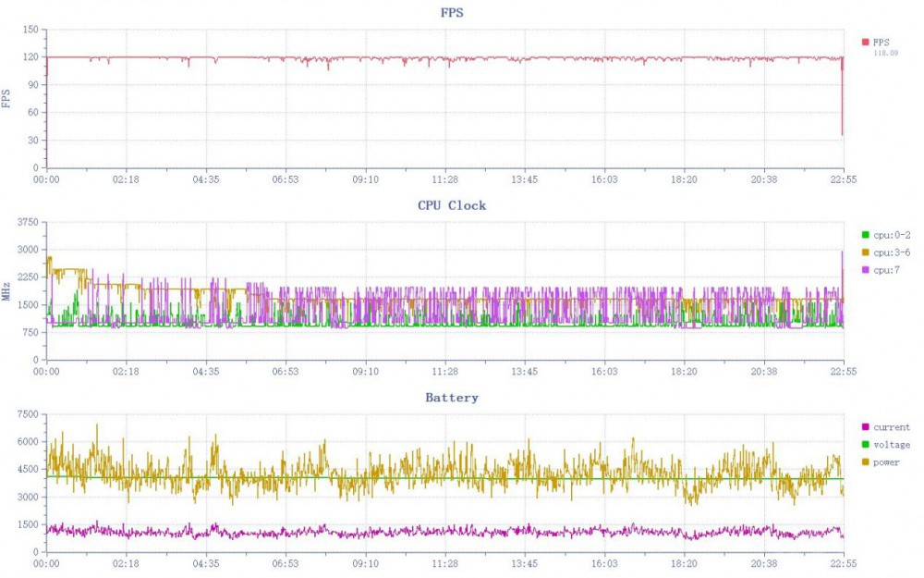The image size is (924, 578).
Task: Click 3750 on the CPU Clock y-axis
Action: pos(29,222)
